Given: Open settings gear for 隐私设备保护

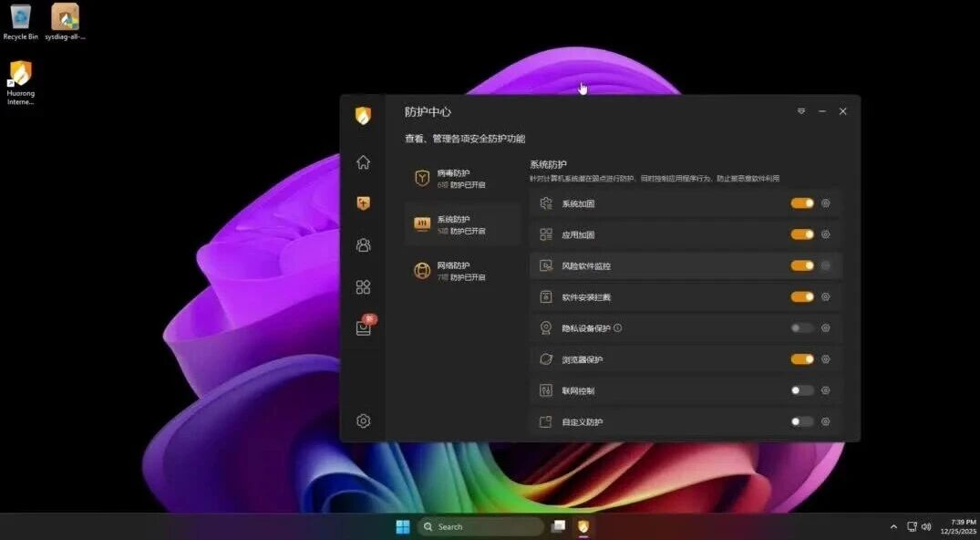Looking at the screenshot, I should (x=826, y=327).
